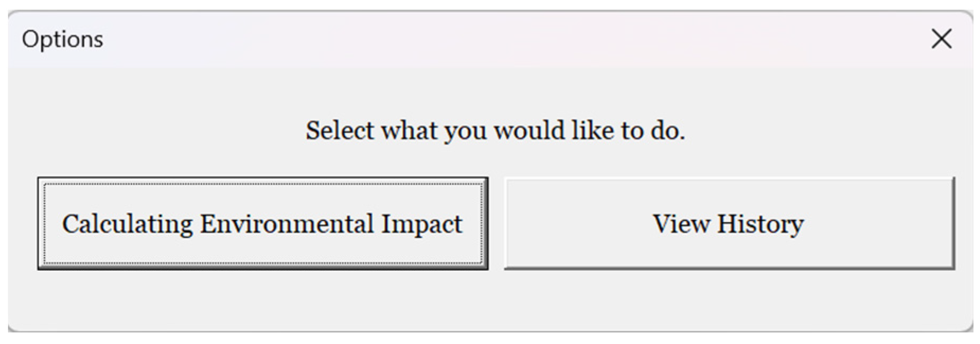
Task: Pick the left button labeled Calculating Environmental Impact
Action: coord(262,224)
